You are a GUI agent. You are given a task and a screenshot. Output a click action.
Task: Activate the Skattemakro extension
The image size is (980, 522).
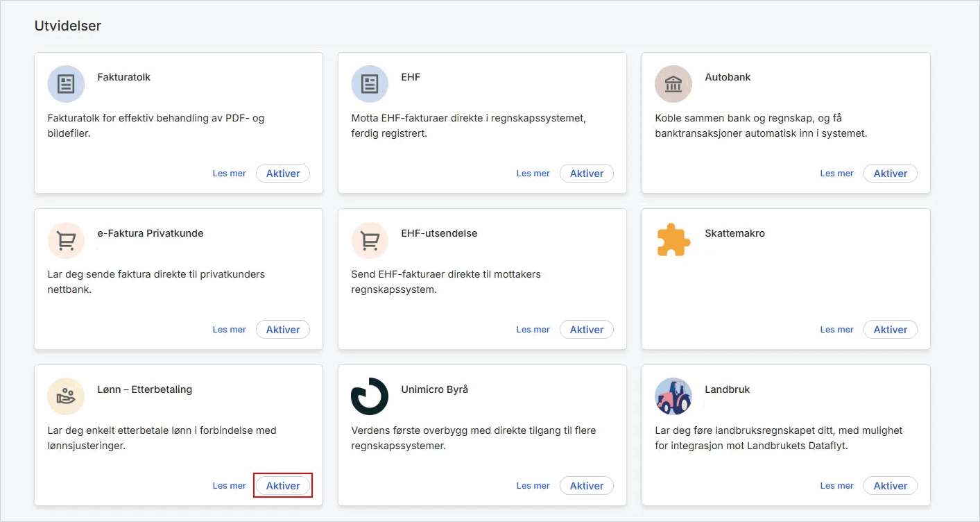click(891, 330)
